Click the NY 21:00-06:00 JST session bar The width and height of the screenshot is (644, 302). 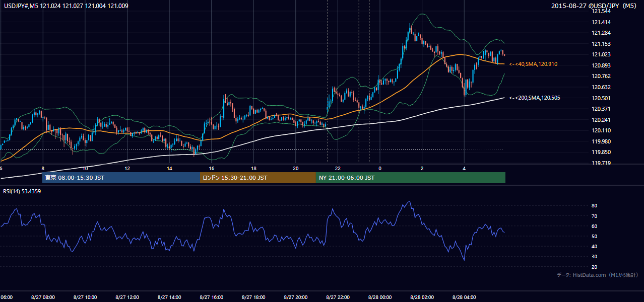pos(411,178)
